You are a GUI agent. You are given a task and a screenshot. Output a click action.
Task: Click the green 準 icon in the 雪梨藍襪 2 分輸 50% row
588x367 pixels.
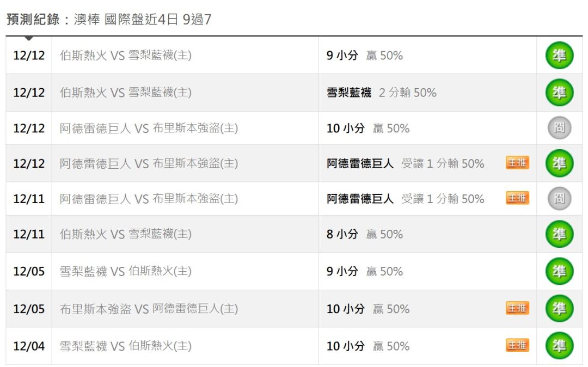pos(560,93)
